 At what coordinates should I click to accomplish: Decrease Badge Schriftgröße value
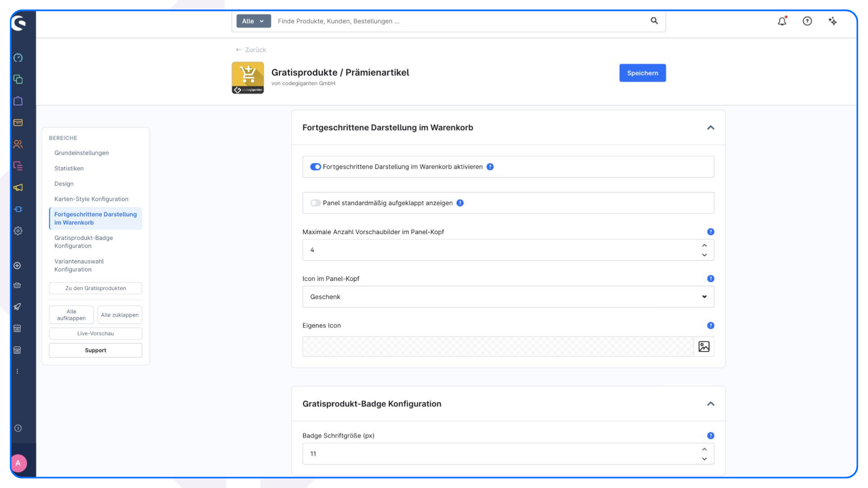pyautogui.click(x=704, y=459)
